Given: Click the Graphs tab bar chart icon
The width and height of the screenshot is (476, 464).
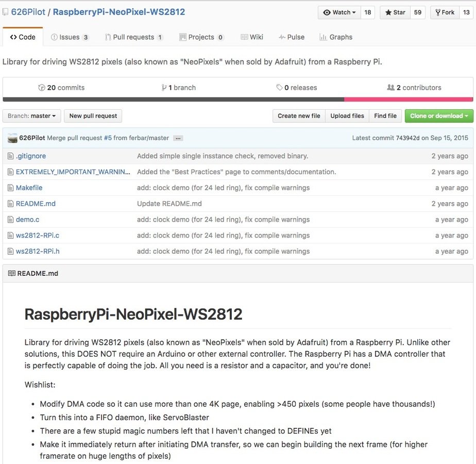Looking at the screenshot, I should [x=323, y=37].
